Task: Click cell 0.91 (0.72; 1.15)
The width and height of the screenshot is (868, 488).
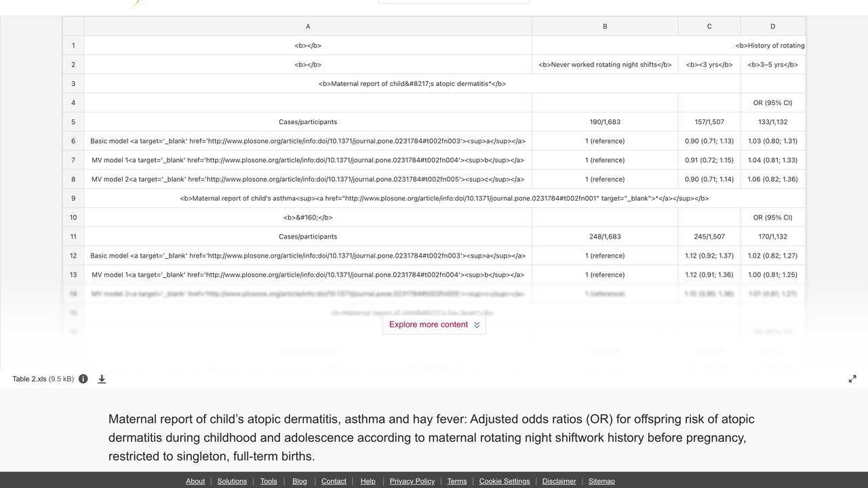Action: click(709, 160)
